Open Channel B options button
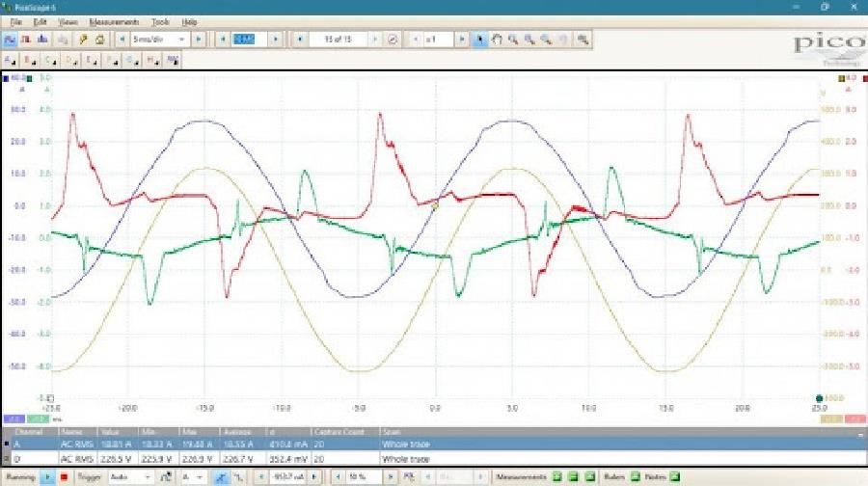The image size is (868, 486). (32, 60)
